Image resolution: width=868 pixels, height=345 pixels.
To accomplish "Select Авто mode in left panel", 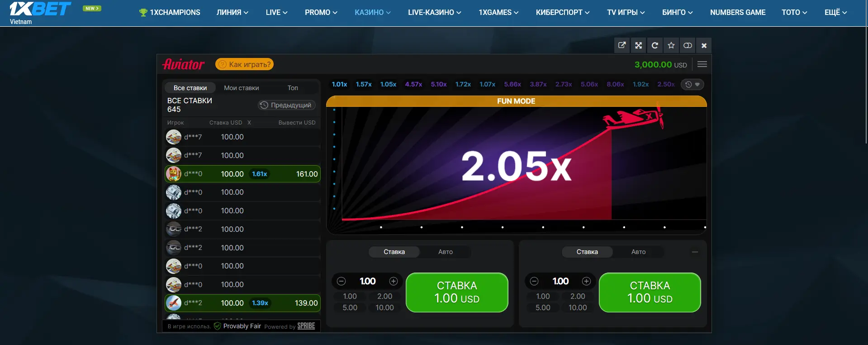I will (446, 252).
